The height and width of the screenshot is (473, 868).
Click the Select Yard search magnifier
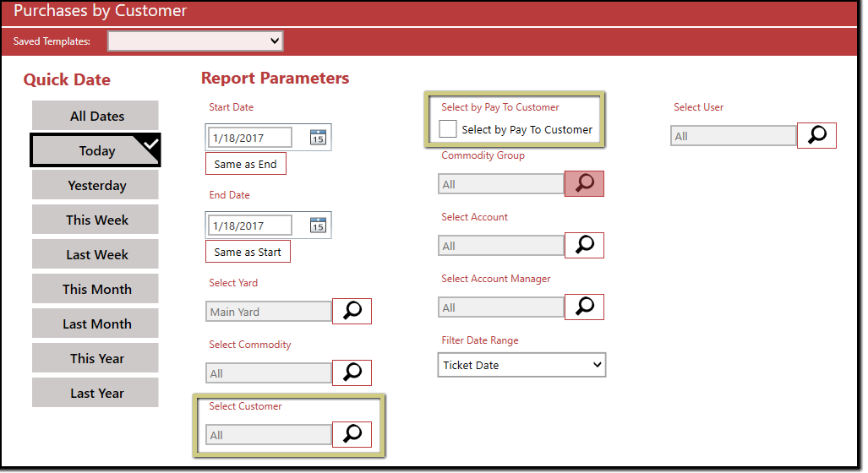[352, 312]
